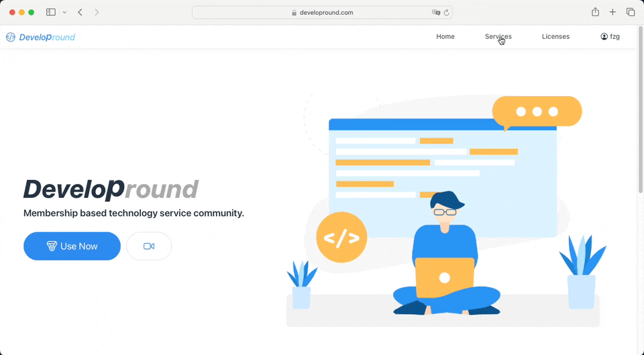Expand the sidebar tab group dropdown
Screen dimensions: 644x355
point(64,12)
